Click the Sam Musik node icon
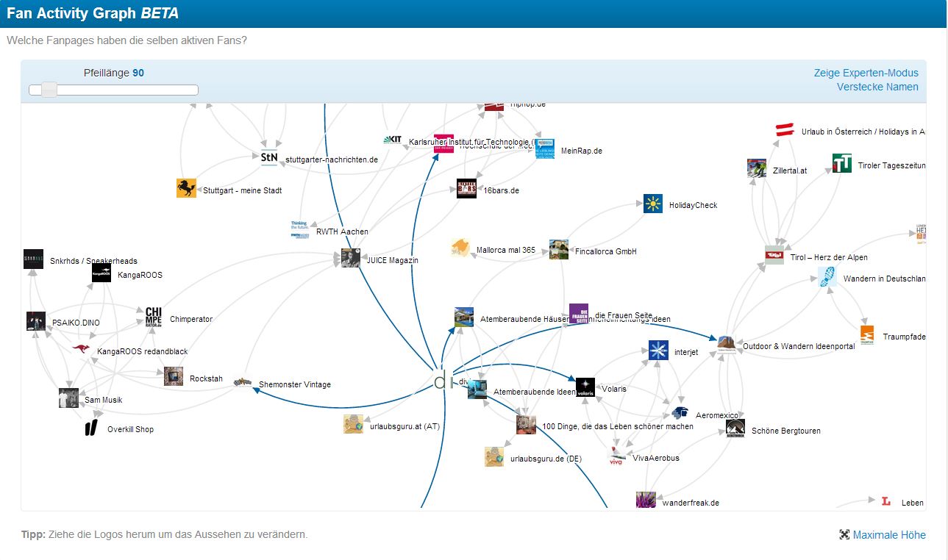This screenshot has height=560, width=948. click(68, 398)
